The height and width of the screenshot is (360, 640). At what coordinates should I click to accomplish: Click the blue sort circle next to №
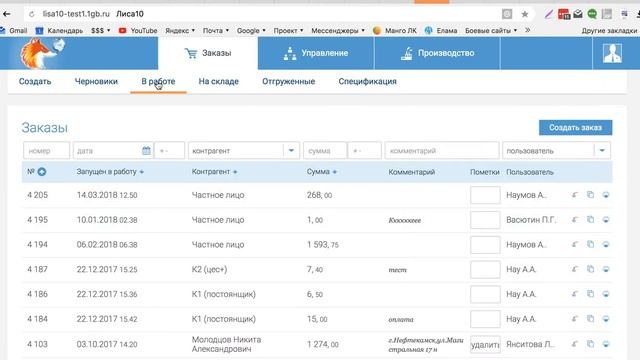tap(42, 172)
